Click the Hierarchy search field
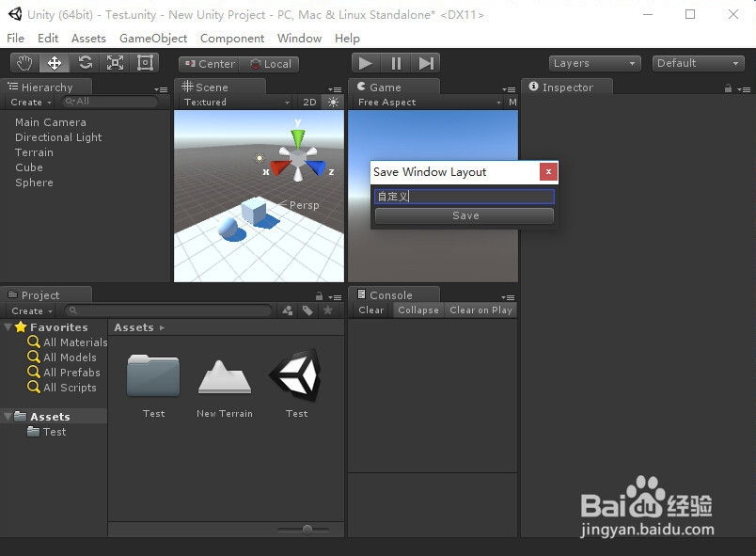The width and height of the screenshot is (756, 556). coord(110,102)
